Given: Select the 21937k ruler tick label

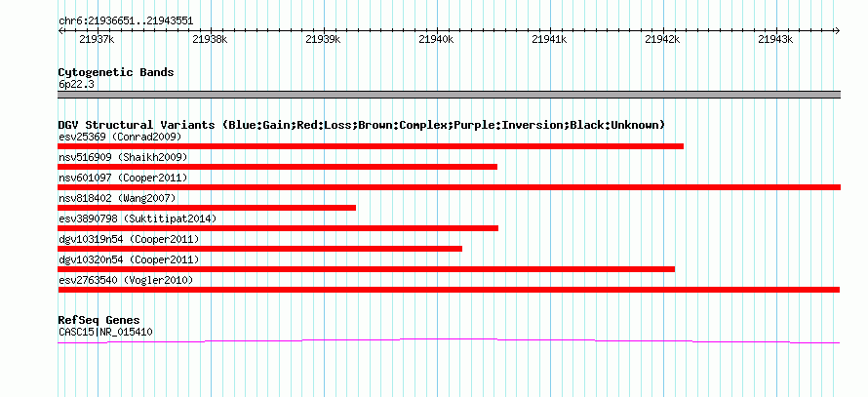Looking at the screenshot, I should tap(97, 39).
